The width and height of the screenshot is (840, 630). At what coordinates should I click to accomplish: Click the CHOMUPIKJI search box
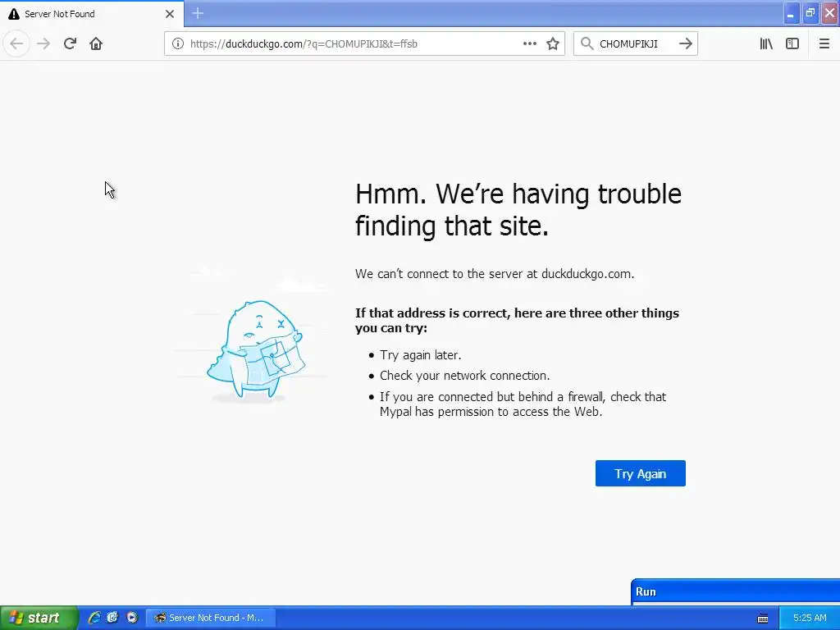tap(636, 44)
